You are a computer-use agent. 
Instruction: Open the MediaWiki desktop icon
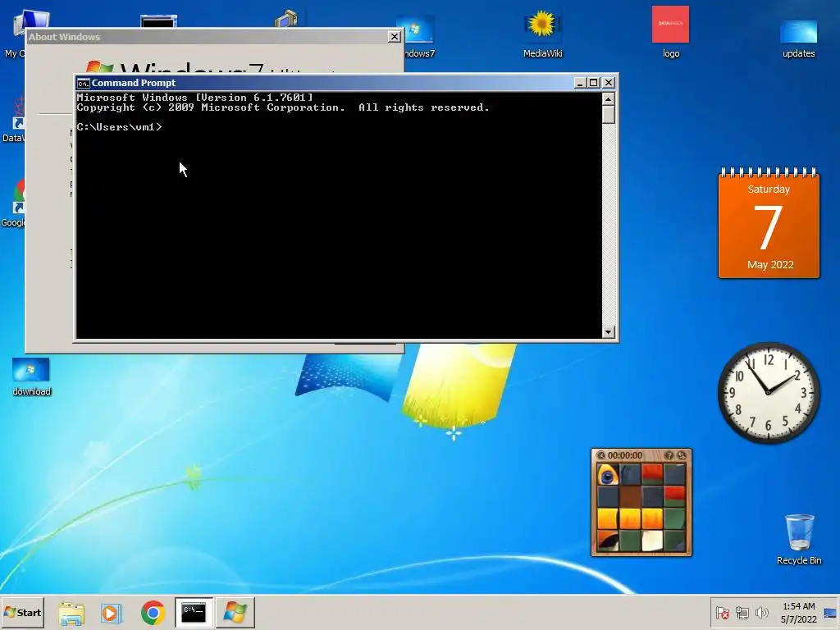point(542,32)
